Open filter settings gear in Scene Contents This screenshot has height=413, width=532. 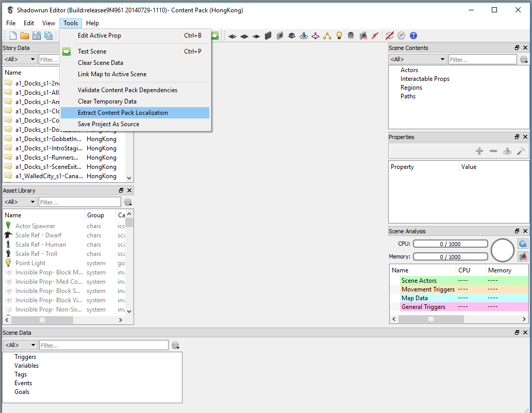[x=524, y=60]
